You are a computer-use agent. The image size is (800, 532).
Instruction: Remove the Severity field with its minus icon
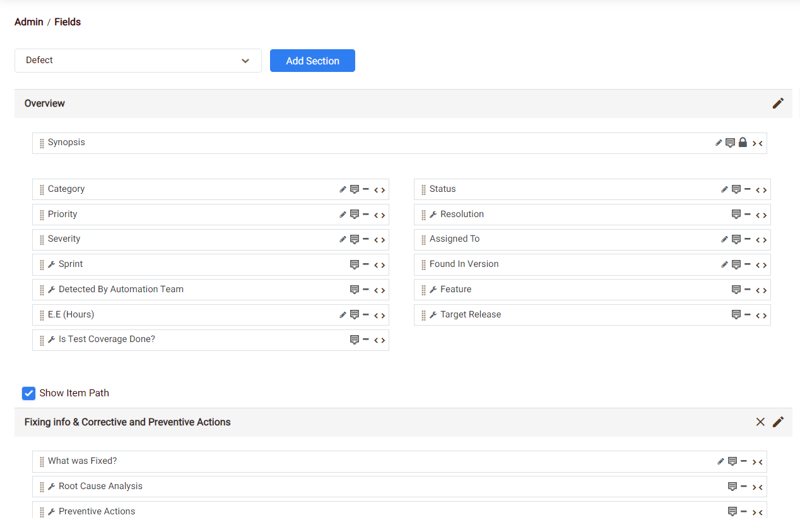366,239
